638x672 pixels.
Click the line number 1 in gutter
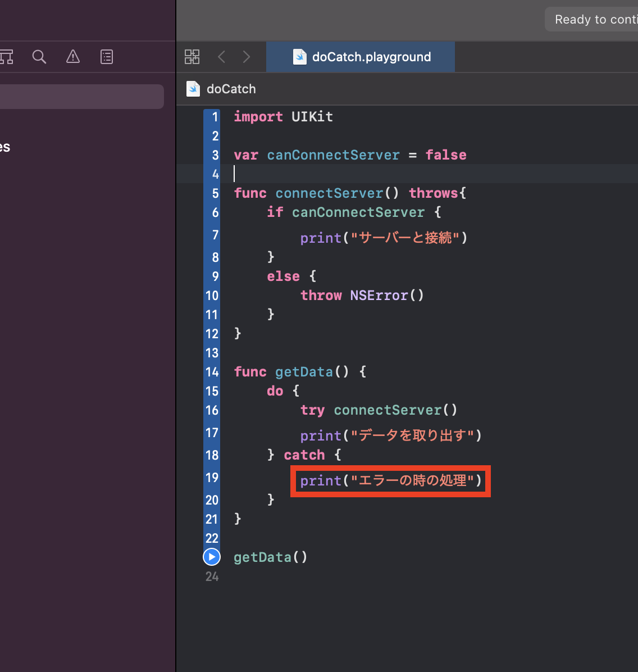coord(215,116)
